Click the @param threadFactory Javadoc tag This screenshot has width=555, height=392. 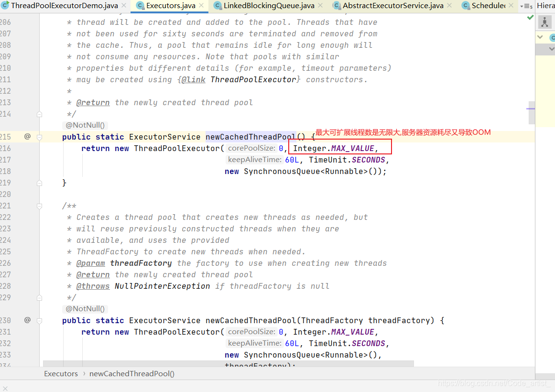pos(124,263)
